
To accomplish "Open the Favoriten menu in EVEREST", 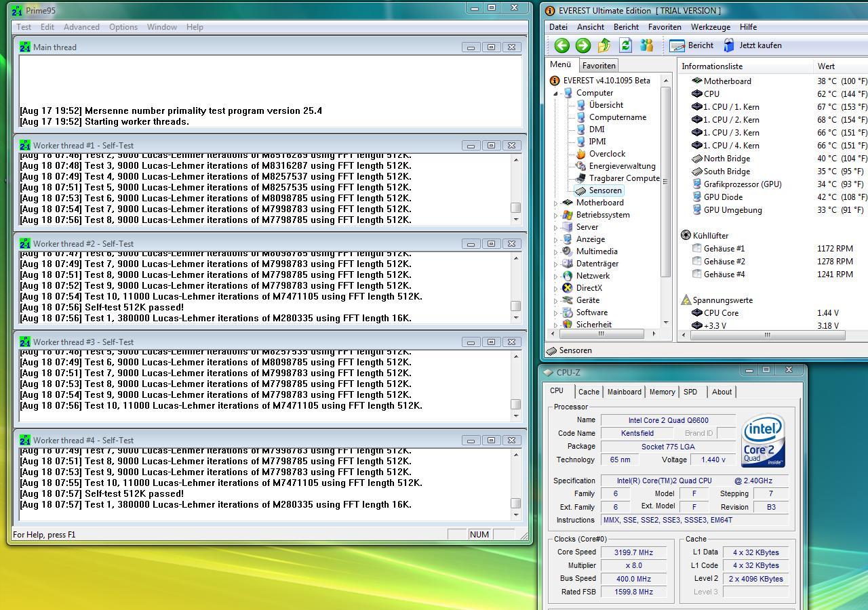I will pos(665,27).
